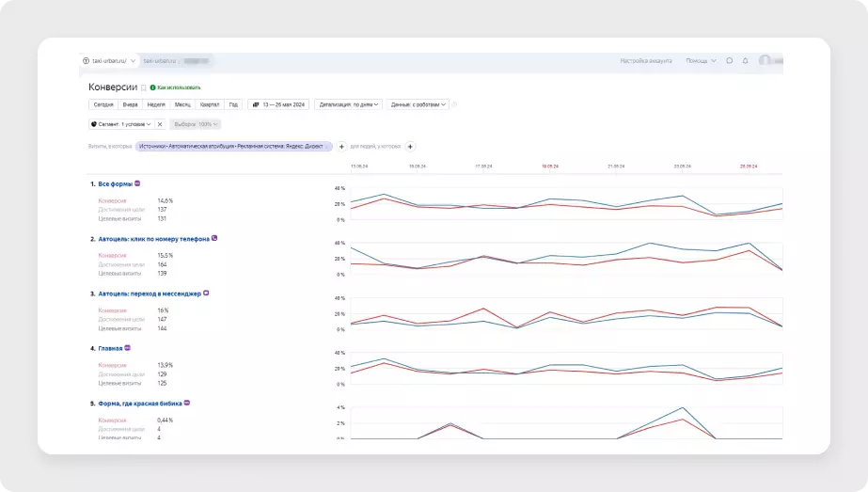Click 13,9% conversion value for Главная

point(165,365)
